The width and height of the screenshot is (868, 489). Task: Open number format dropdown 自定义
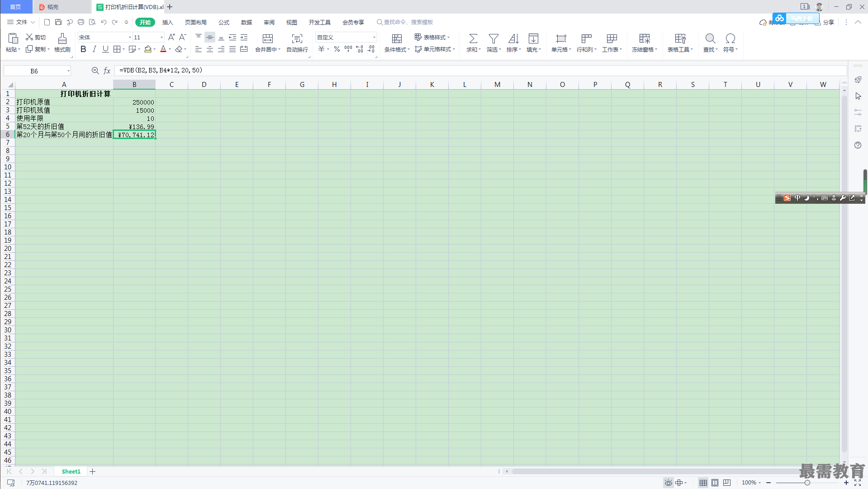click(x=374, y=38)
